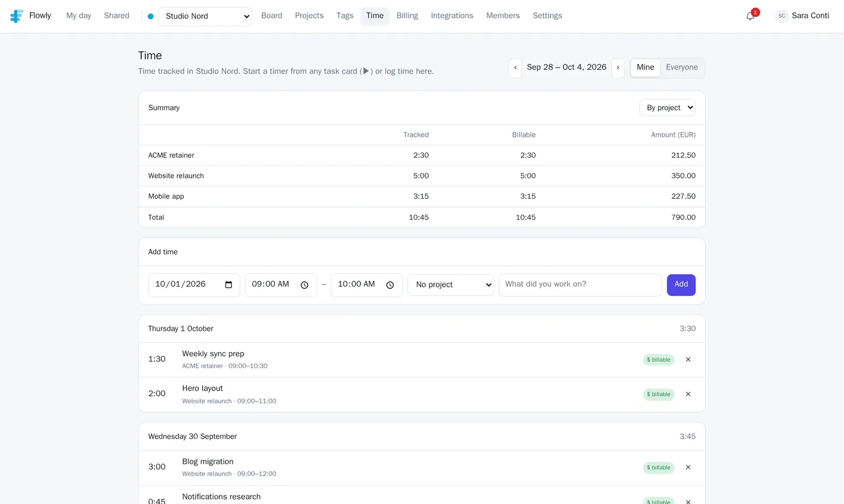The image size is (844, 504).
Task: Open the notifications bell
Action: [750, 16]
